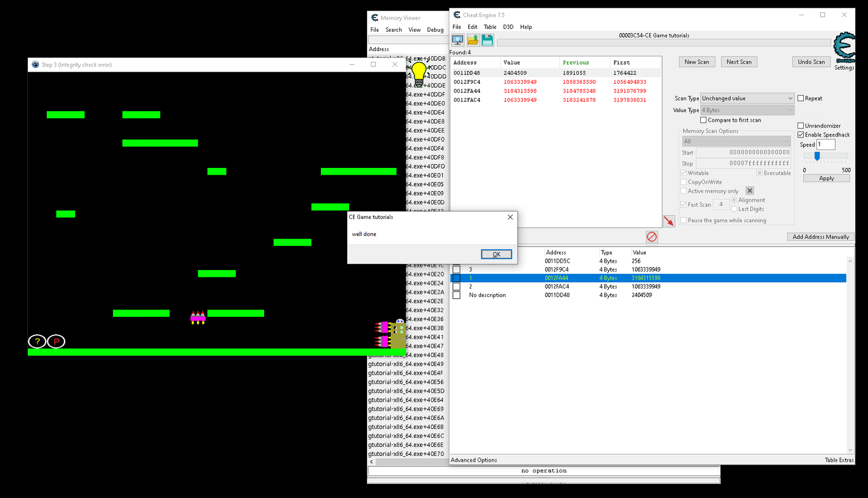Open Advanced Options panel

[x=473, y=460]
